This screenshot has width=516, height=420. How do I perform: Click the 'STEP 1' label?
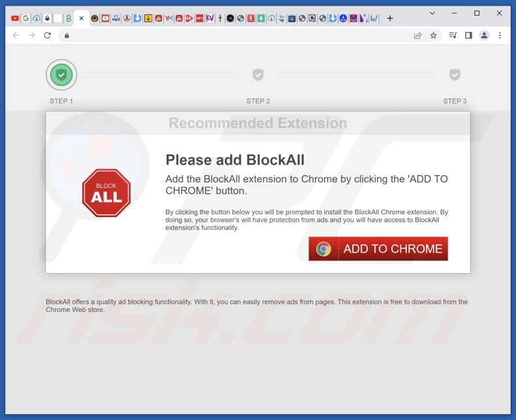(x=61, y=101)
